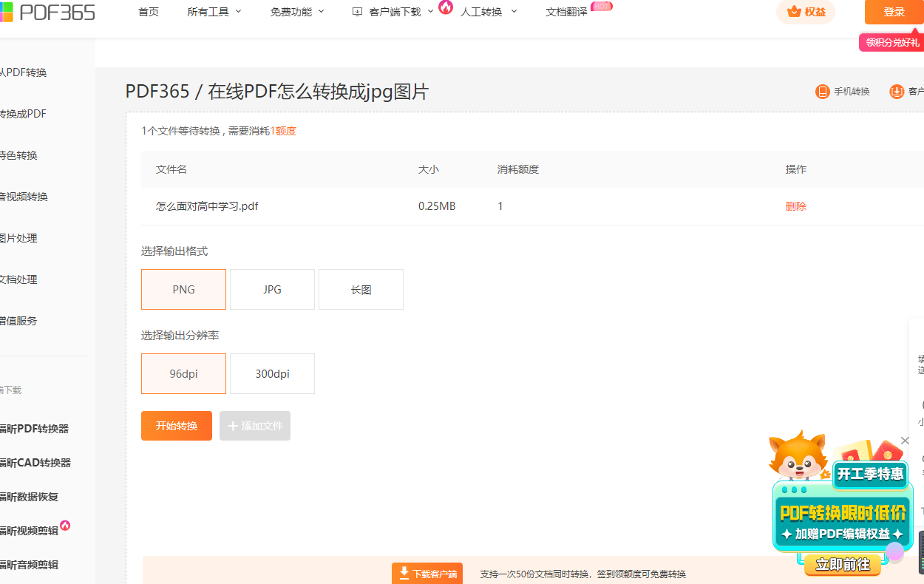Image resolution: width=924 pixels, height=584 pixels.
Task: Open the 文档处理 sidebar category
Action: point(19,279)
